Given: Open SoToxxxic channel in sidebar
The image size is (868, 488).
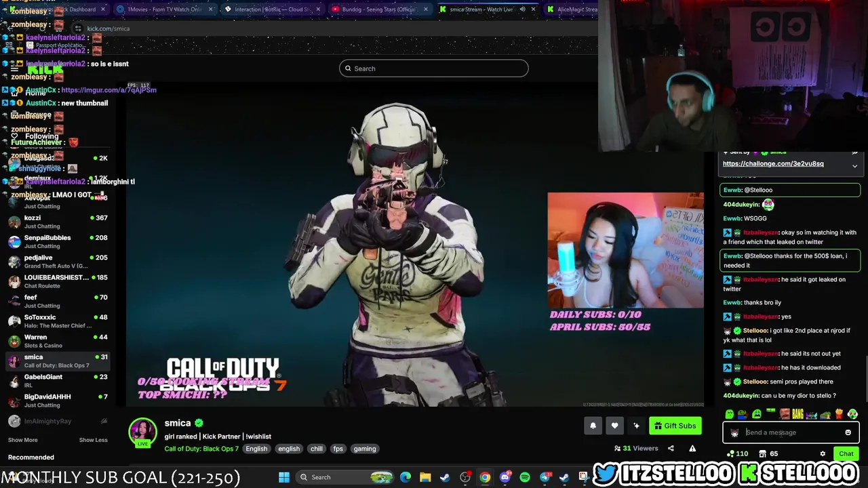Looking at the screenshot, I should coord(58,321).
